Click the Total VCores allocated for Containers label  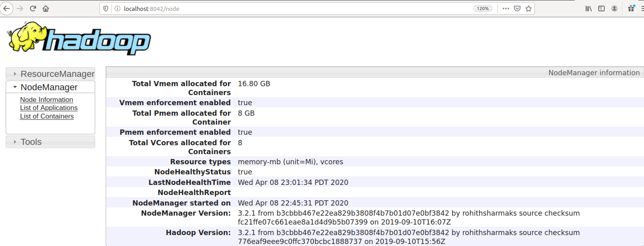click(180, 147)
